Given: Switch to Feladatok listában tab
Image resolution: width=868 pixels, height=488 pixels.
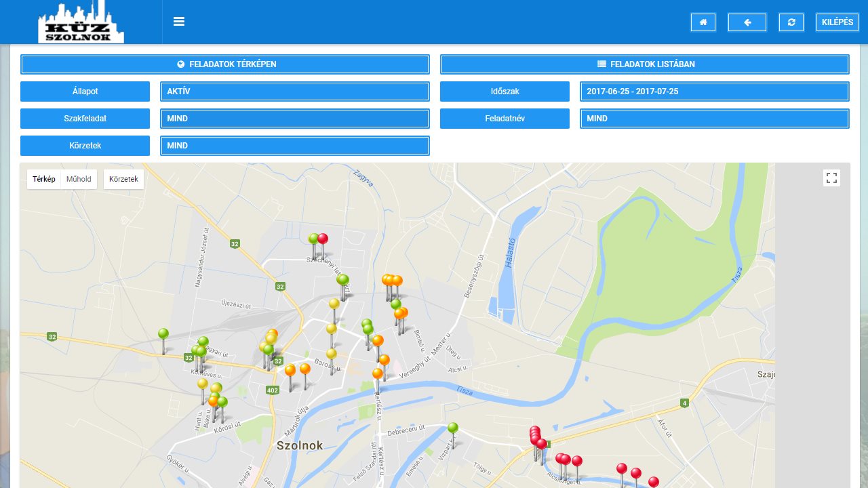Looking at the screenshot, I should click(x=645, y=64).
